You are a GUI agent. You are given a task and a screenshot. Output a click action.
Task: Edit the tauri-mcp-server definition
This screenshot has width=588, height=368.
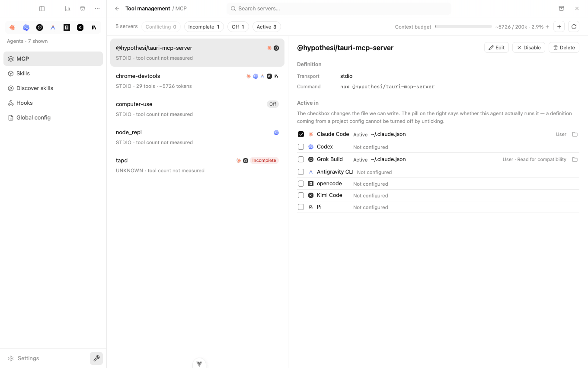point(496,48)
